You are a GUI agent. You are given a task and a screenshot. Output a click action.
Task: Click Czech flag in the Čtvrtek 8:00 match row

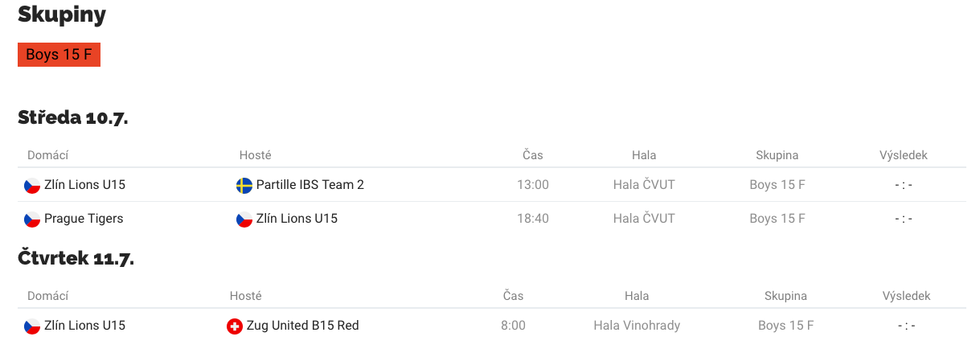(x=32, y=326)
